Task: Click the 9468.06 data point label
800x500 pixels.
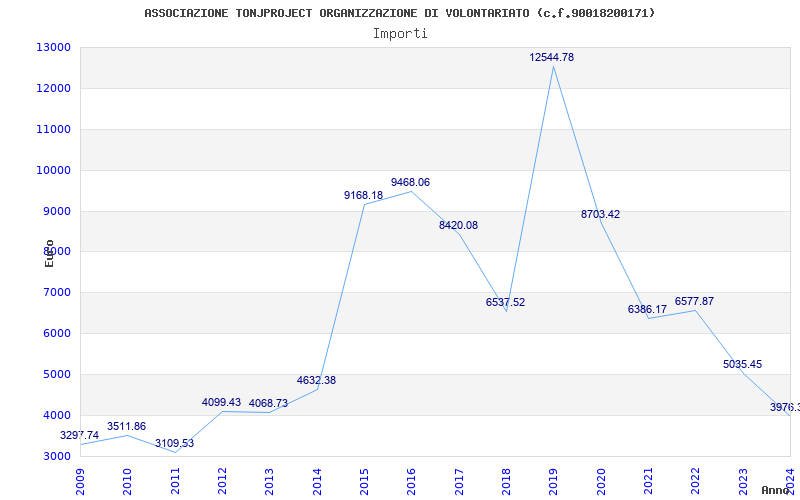Action: (x=410, y=182)
